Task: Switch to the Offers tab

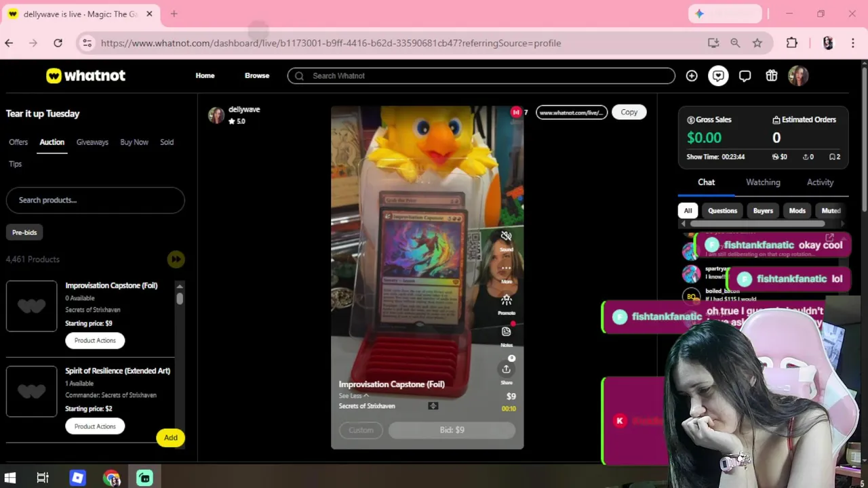Action: click(x=18, y=142)
